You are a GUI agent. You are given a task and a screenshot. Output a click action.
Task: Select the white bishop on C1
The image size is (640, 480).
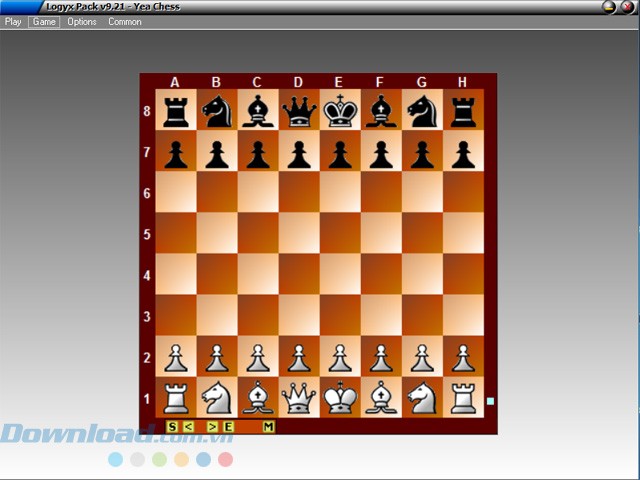click(x=258, y=397)
